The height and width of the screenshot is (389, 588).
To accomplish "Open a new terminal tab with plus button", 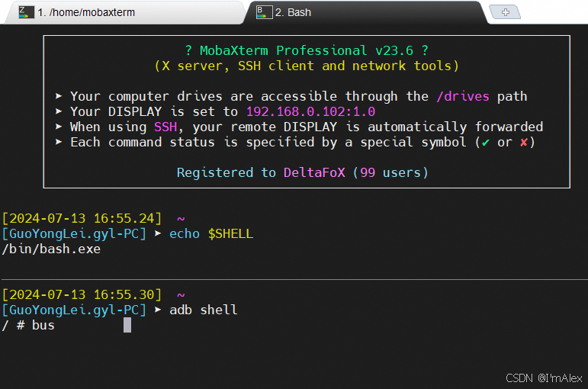I will [x=505, y=12].
